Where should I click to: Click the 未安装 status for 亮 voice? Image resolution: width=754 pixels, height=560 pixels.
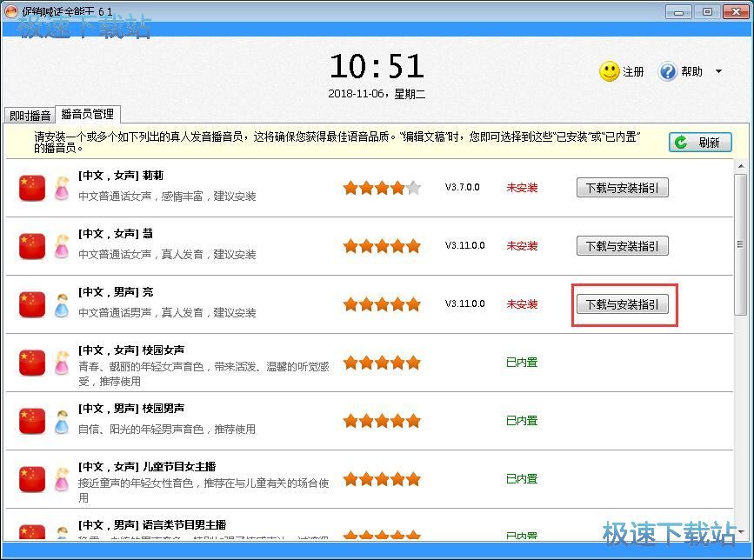pyautogui.click(x=522, y=304)
